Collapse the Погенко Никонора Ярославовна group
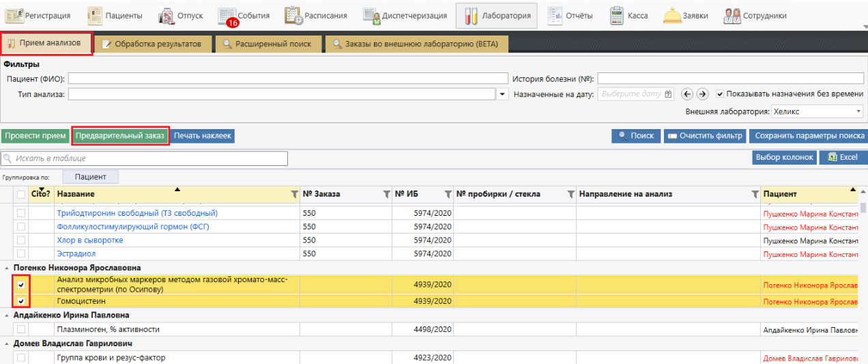 click(x=8, y=268)
